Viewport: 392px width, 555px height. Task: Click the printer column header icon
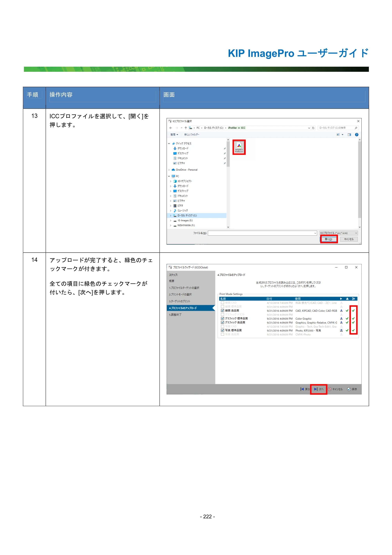347,299
